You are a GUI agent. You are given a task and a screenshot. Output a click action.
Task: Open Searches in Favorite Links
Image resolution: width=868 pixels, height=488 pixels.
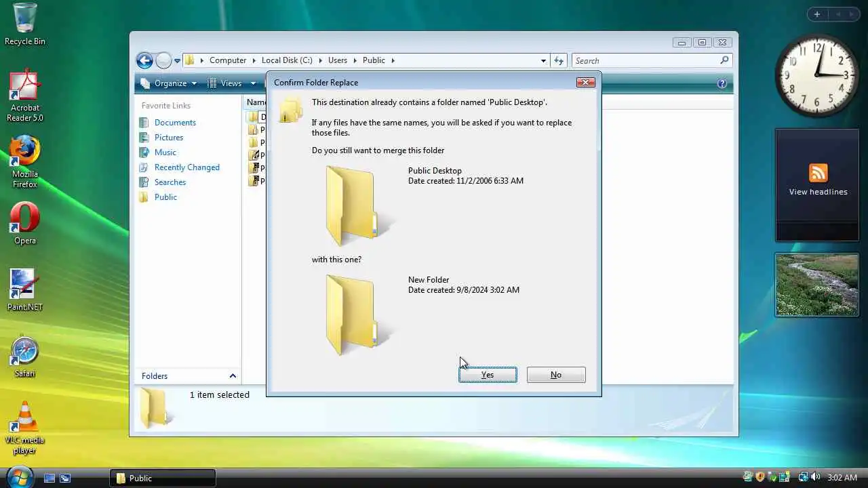pyautogui.click(x=170, y=182)
